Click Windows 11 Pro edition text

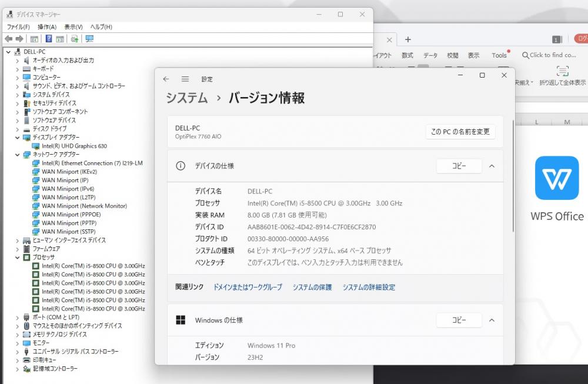coord(271,345)
